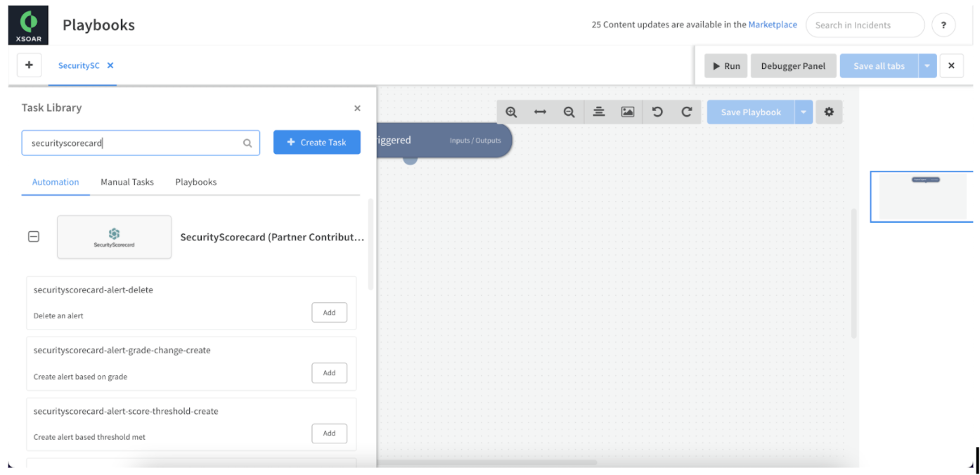Viewport: 980px width, 475px height.
Task: Align playbook tasks with center icon
Action: coord(598,112)
